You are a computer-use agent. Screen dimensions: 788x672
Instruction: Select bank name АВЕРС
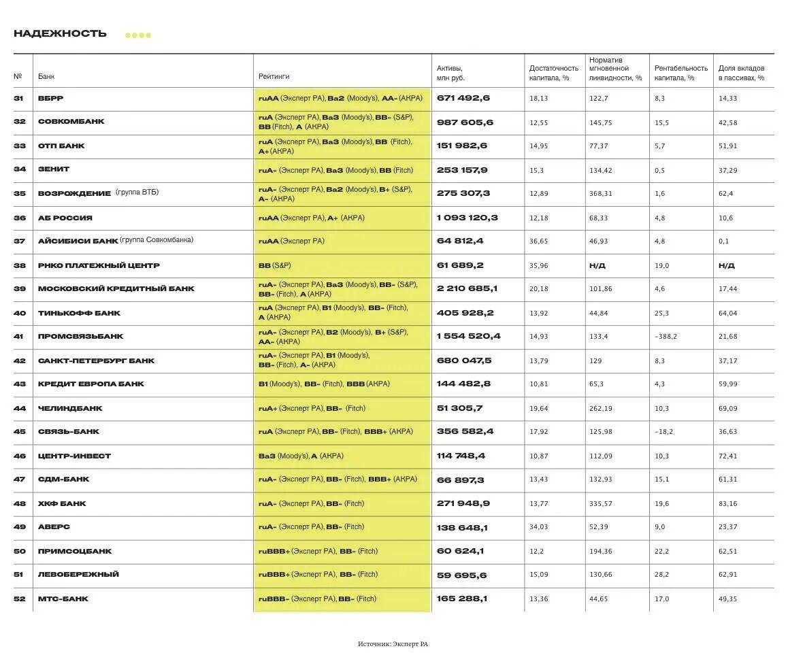(54, 527)
